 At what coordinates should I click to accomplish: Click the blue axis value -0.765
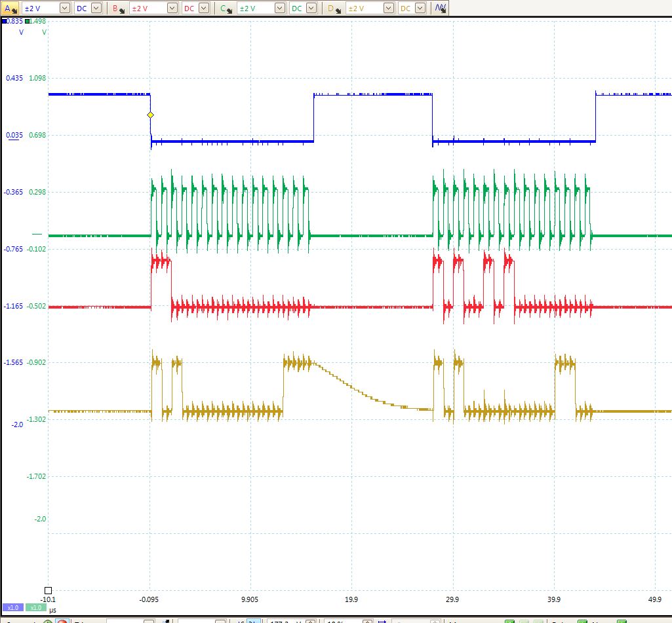13,249
